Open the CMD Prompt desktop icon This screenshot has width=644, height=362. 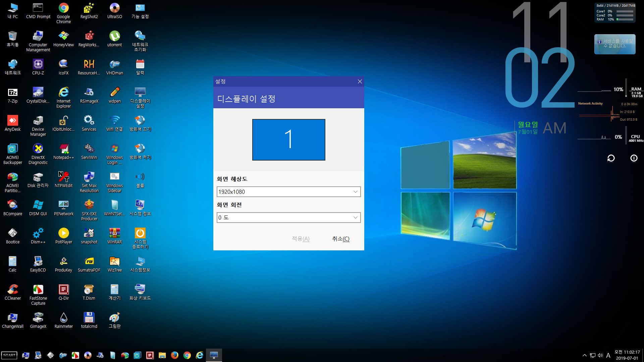pos(38,11)
